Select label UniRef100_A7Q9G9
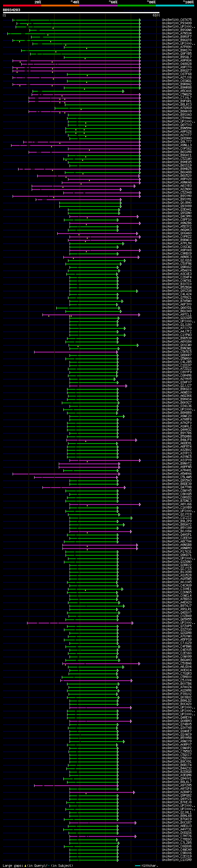The image size is (197, 868). tap(177, 108)
